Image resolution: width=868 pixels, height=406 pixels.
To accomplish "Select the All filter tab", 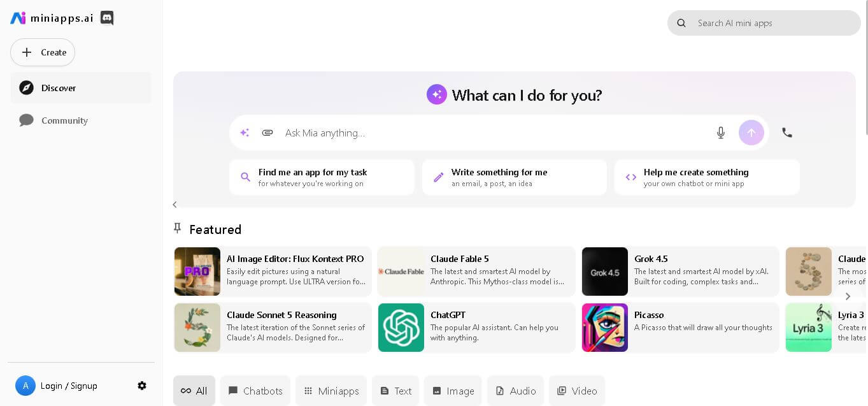I will (x=194, y=391).
